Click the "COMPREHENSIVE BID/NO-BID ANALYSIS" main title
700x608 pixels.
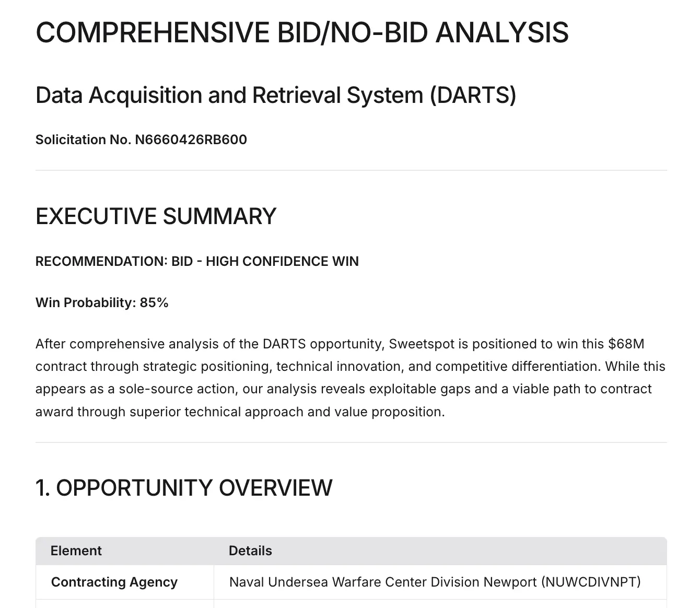coord(302,32)
